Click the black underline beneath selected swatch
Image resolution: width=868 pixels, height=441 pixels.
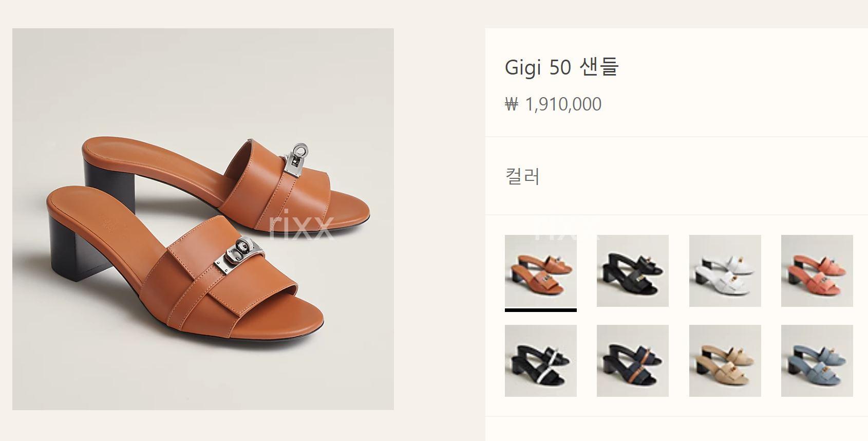coord(540,310)
